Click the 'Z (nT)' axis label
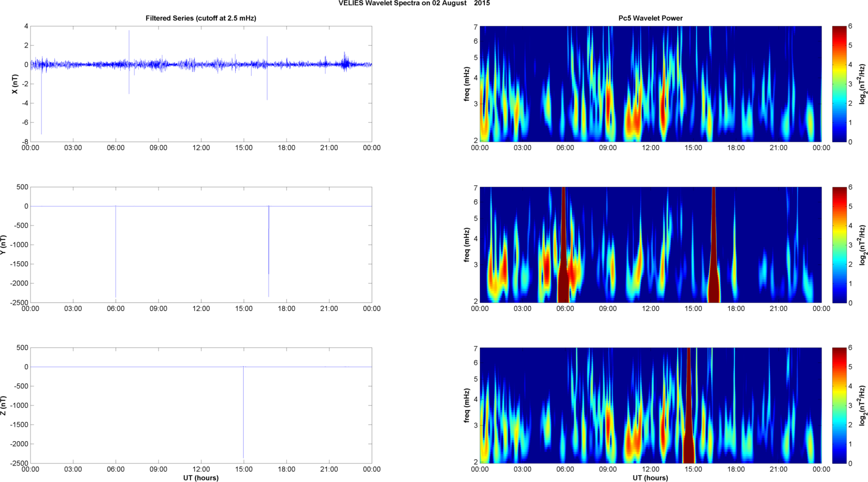 pos(3,406)
